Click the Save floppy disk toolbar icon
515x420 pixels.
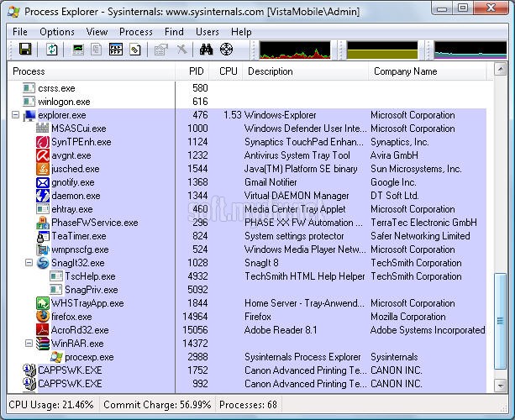[x=25, y=50]
